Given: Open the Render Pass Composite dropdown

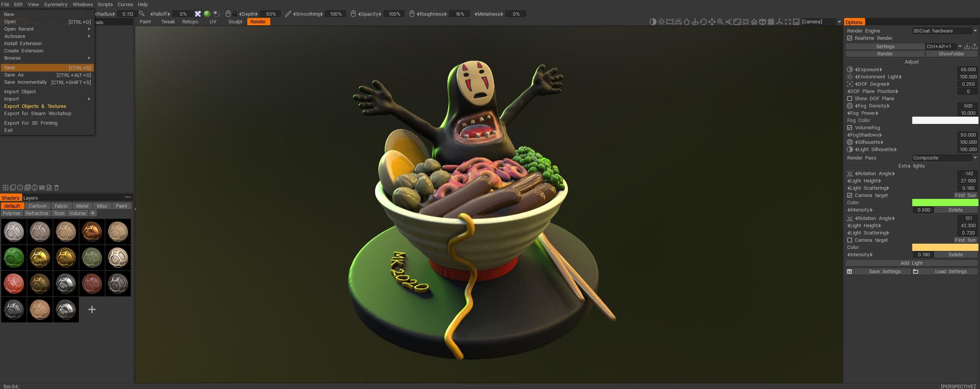Looking at the screenshot, I should [x=945, y=158].
